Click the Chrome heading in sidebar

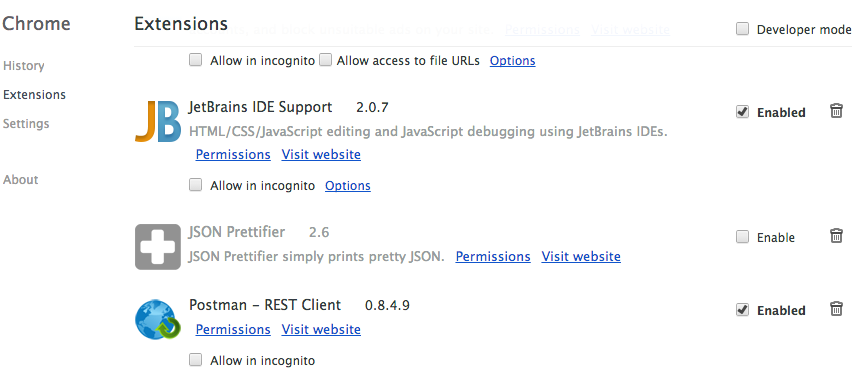[x=36, y=23]
